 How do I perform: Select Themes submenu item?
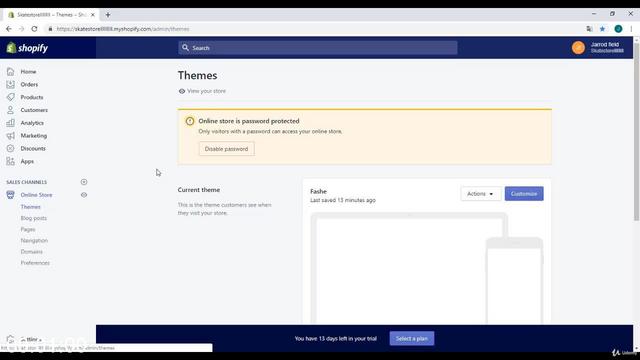(31, 207)
